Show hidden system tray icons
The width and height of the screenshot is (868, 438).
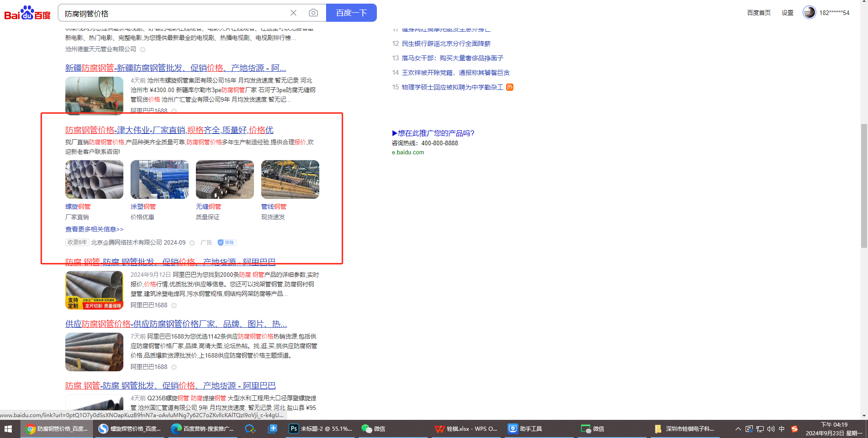pyautogui.click(x=738, y=429)
